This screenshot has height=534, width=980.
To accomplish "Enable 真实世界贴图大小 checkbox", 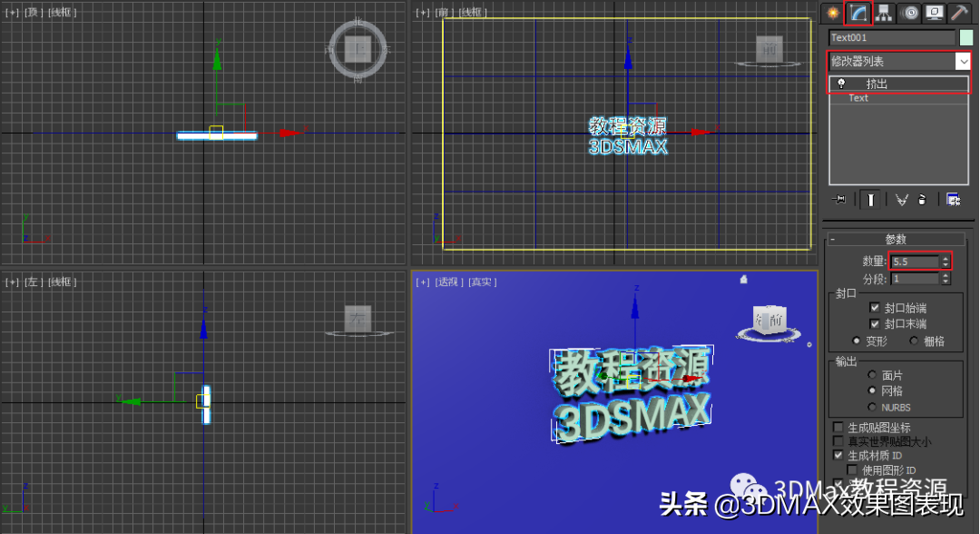I will (x=838, y=441).
